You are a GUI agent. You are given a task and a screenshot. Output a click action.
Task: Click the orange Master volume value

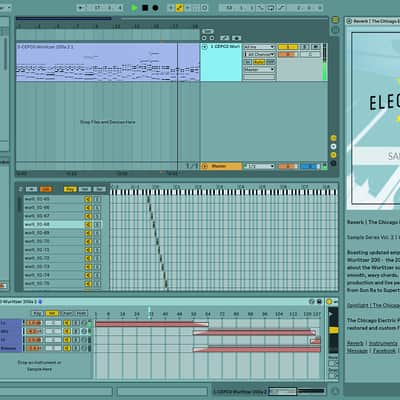click(288, 166)
